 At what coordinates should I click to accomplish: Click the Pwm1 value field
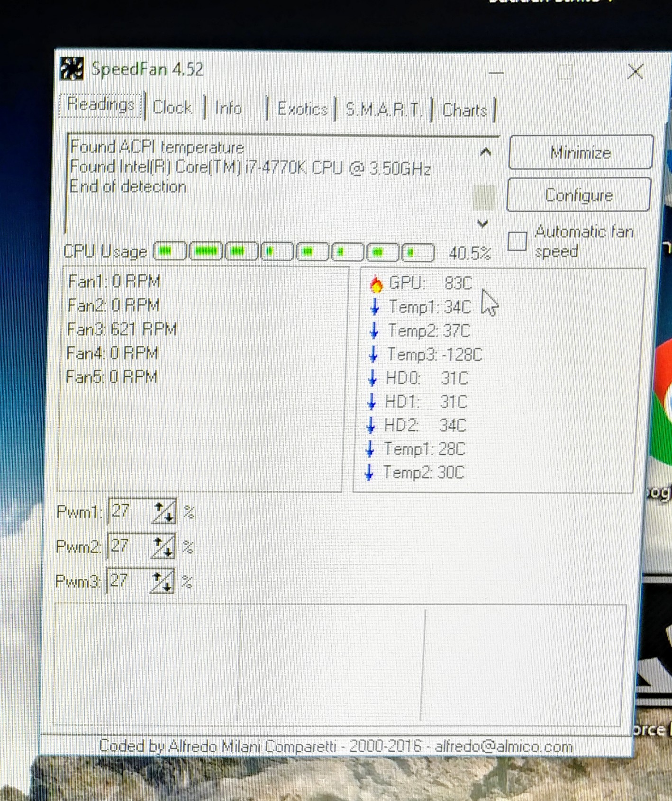(129, 511)
